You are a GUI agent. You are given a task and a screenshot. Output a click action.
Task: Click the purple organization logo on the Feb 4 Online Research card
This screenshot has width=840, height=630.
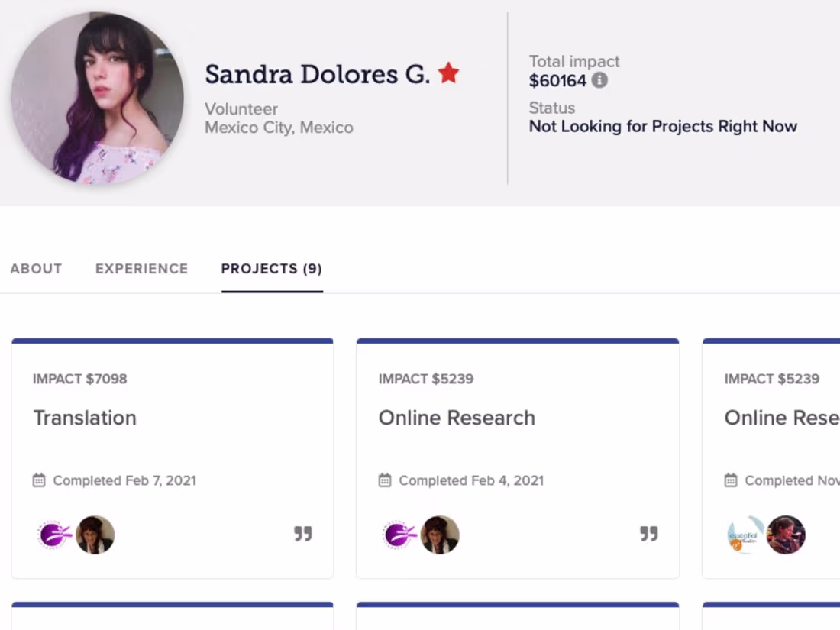click(400, 535)
